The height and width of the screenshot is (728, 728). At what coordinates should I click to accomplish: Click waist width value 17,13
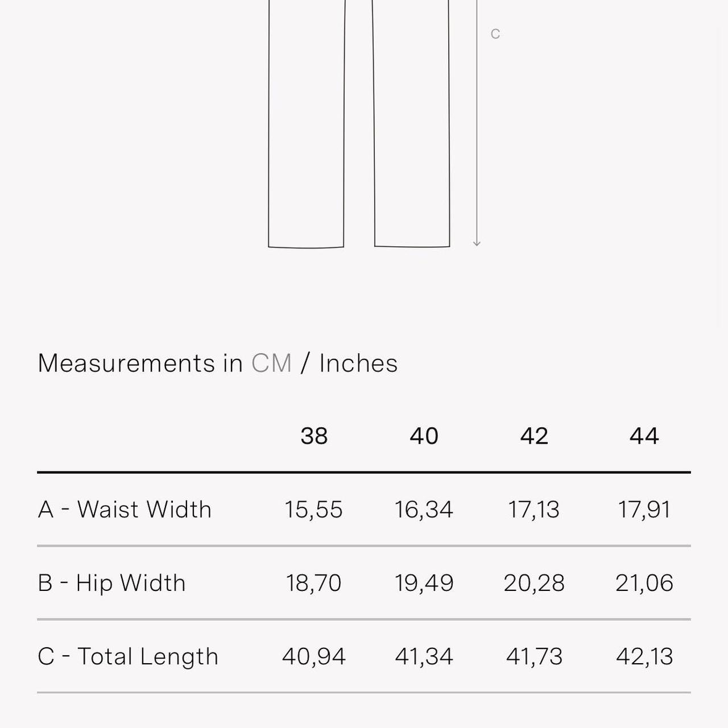pyautogui.click(x=534, y=510)
